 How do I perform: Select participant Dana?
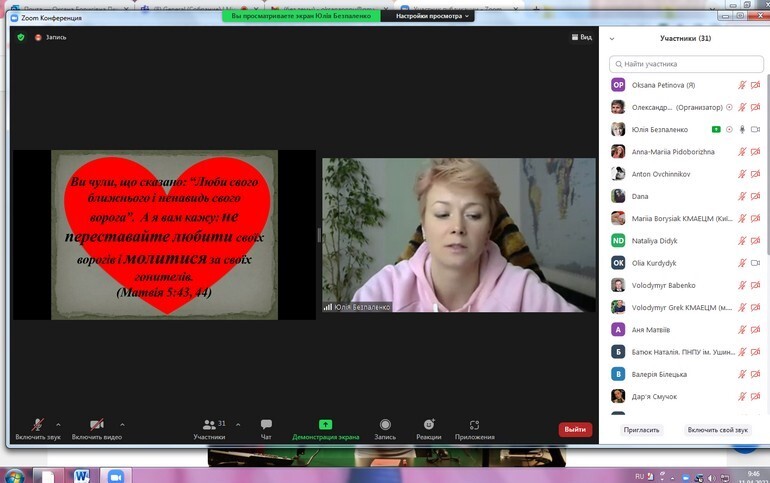[686, 196]
